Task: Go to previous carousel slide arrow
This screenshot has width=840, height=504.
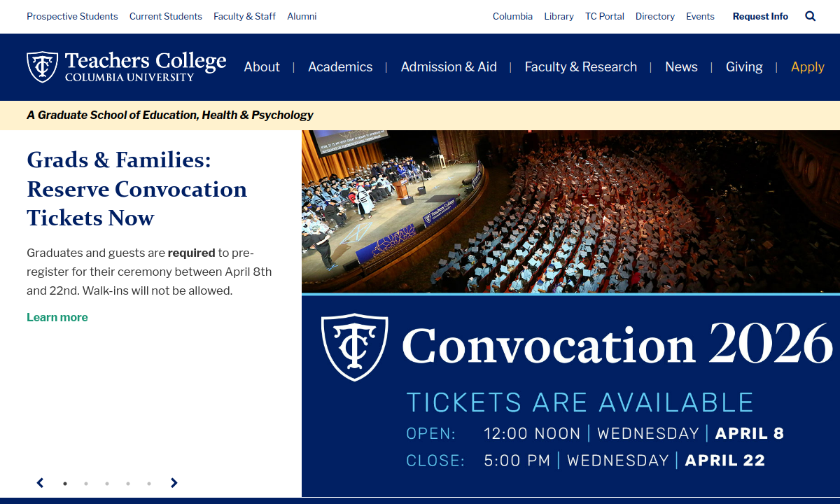Action: [41, 483]
